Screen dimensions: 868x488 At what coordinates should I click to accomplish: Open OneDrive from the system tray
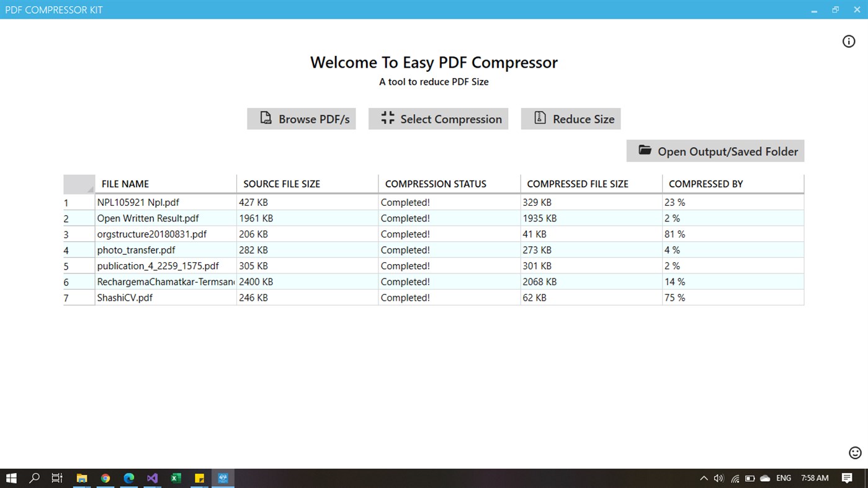[764, 478]
